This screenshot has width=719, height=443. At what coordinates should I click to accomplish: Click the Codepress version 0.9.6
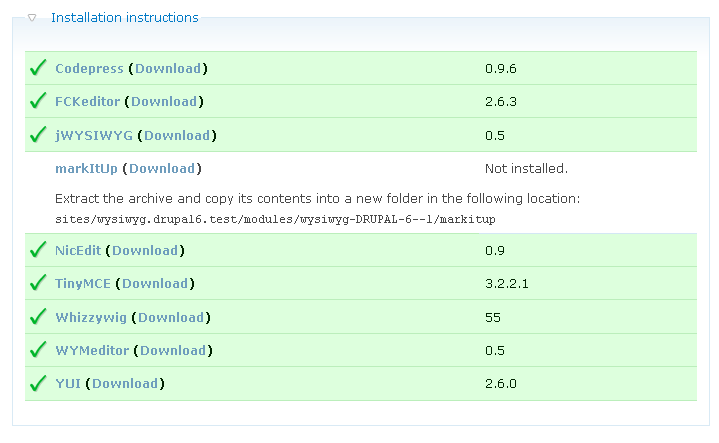[501, 69]
